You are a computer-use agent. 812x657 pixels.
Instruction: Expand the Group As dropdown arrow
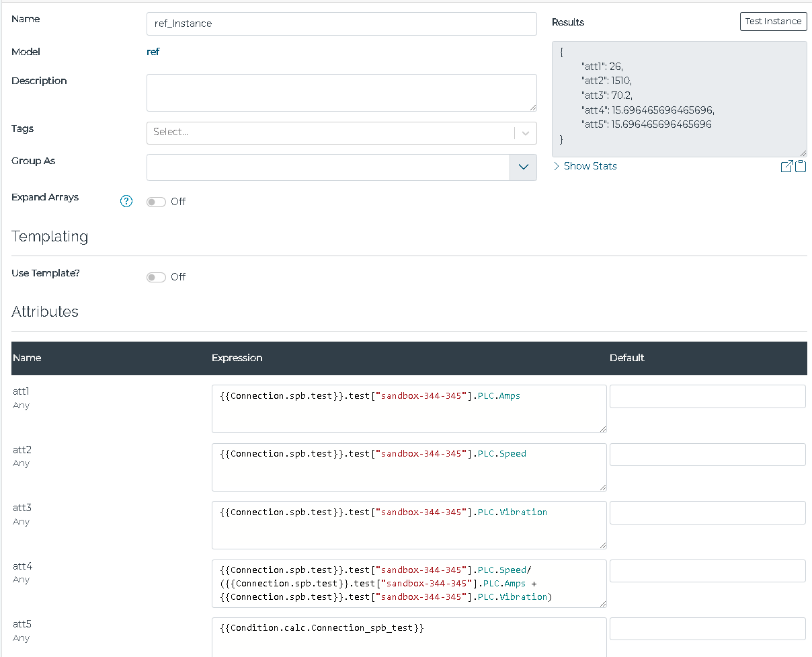(523, 167)
